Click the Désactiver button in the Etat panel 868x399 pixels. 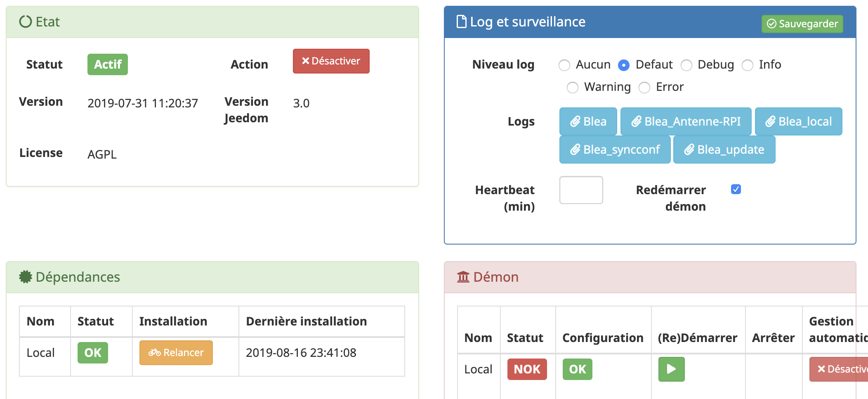(x=331, y=61)
